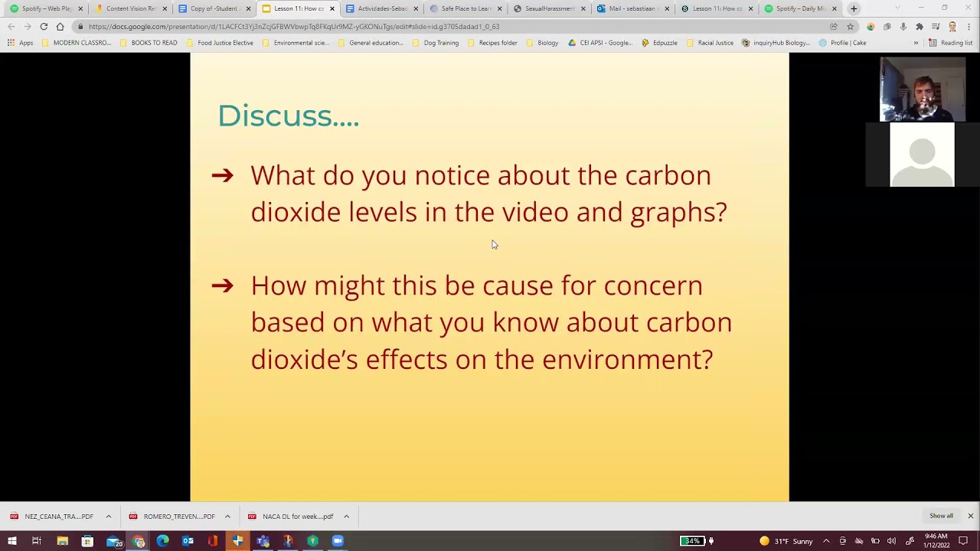The image size is (980, 551).
Task: Close the Spotify Web Player tab
Action: (80, 8)
